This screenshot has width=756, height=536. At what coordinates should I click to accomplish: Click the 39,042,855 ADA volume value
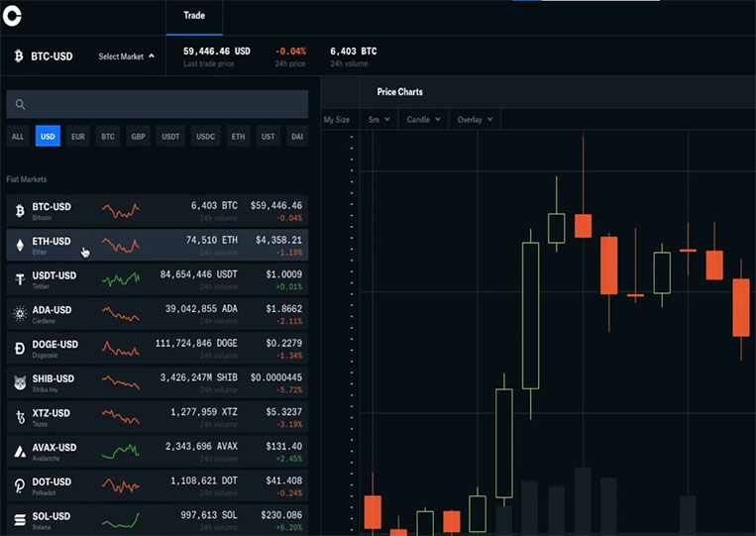tap(201, 308)
